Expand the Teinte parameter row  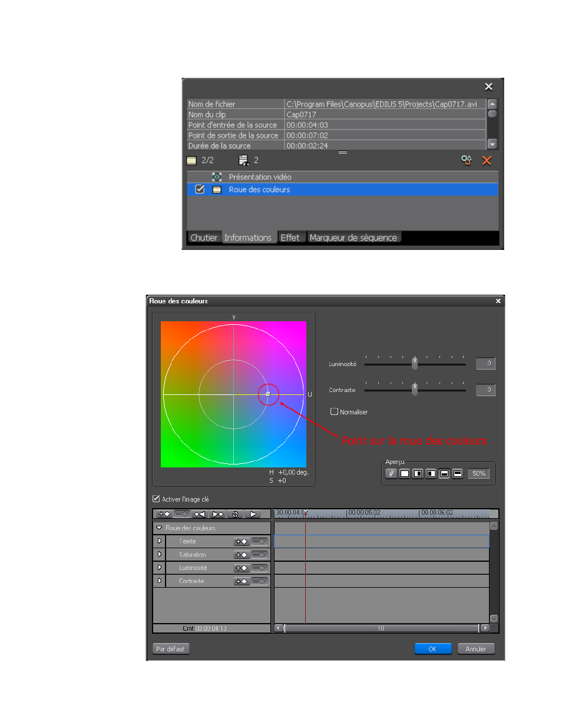pyautogui.click(x=159, y=541)
